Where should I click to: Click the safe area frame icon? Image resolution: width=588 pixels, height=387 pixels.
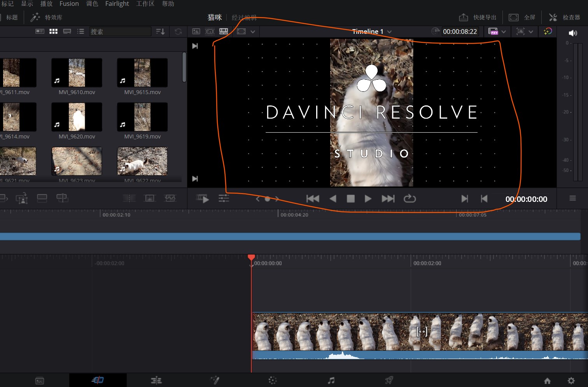[241, 31]
